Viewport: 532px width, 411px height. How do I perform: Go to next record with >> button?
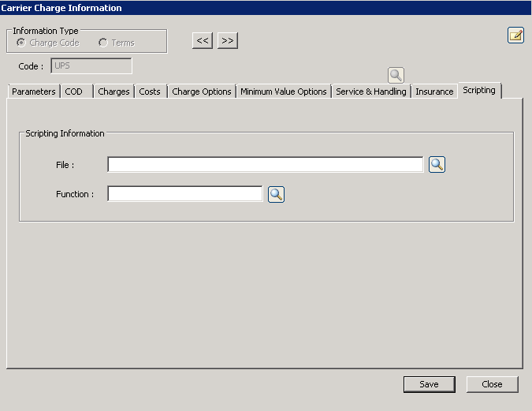[x=227, y=40]
